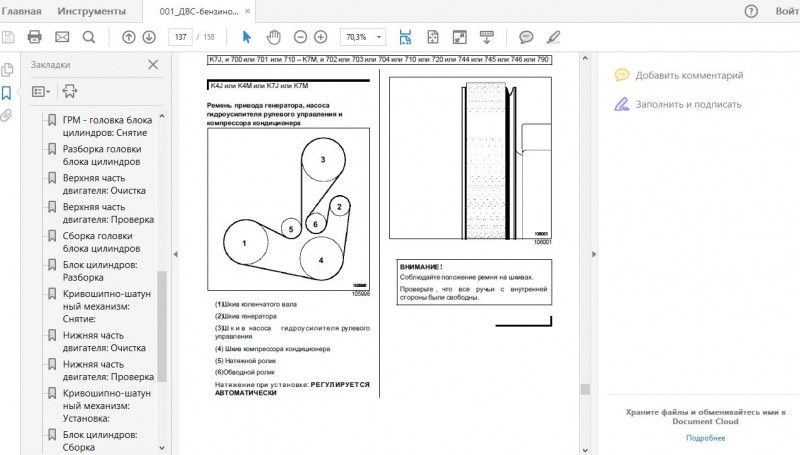Open bookmark Кривошипно-шатунный механизм: Установка

[x=107, y=406]
